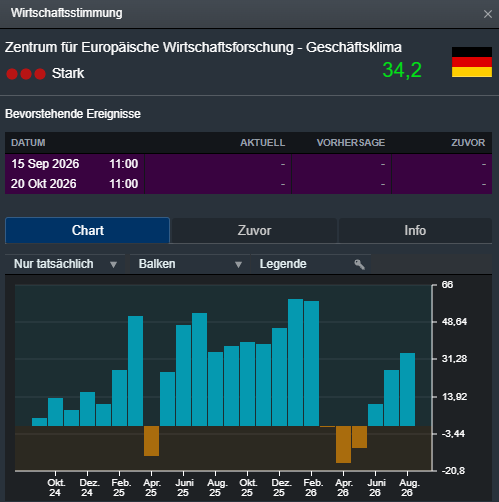Viewport: 499px width, 502px height.
Task: Select the 15 Sep 2026 event row
Action: [x=248, y=164]
